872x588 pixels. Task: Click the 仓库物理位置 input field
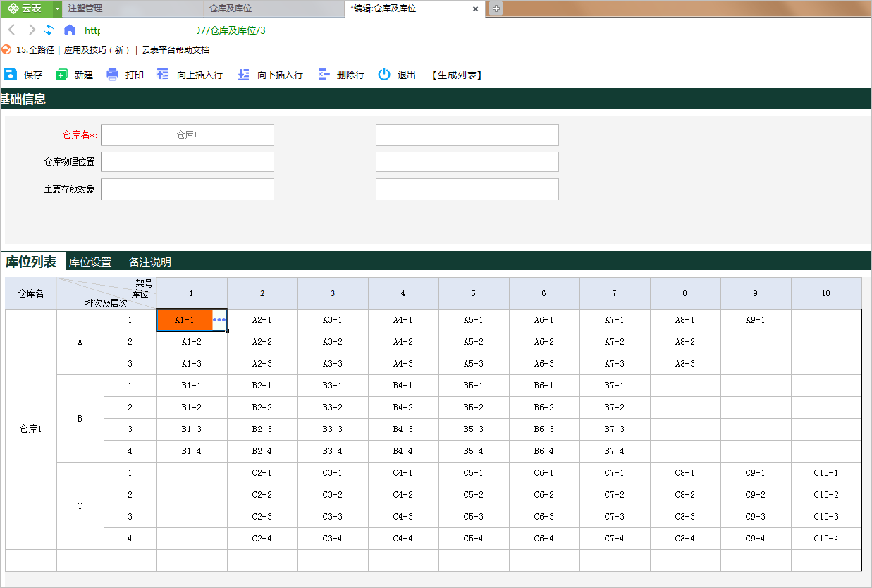[x=188, y=161]
